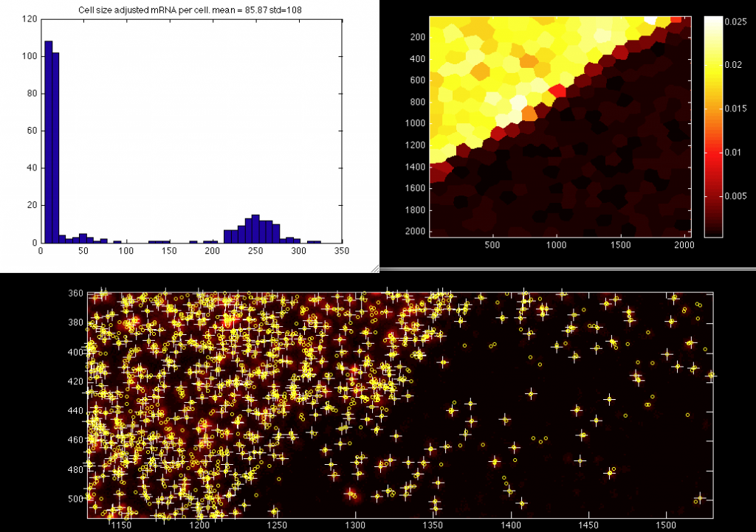The height and width of the screenshot is (532, 756).
Task: Click the resize grip of the histogram window
Action: click(375, 269)
